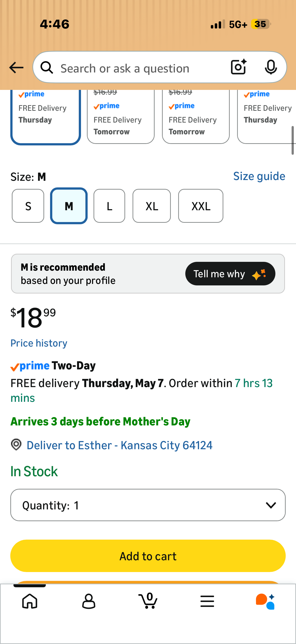Select size L option
This screenshot has width=296, height=644.
pyautogui.click(x=109, y=206)
